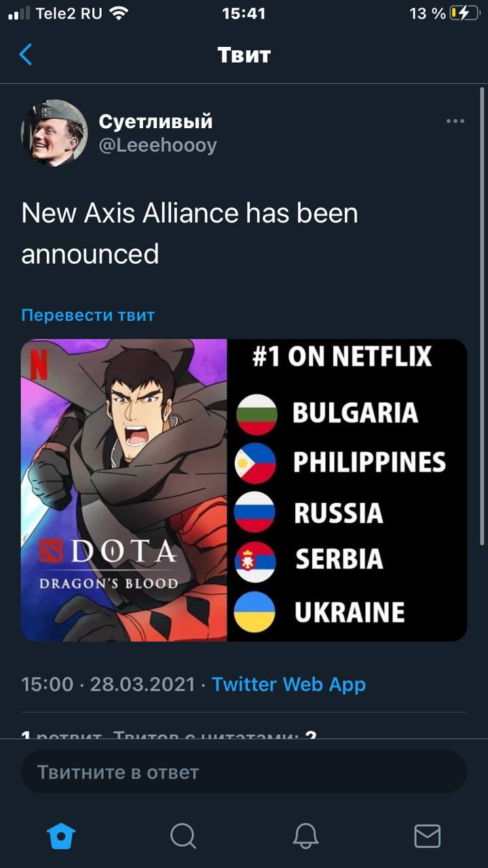488x868 pixels.
Task: Open the profile avatar of Суетливый
Action: [x=54, y=132]
